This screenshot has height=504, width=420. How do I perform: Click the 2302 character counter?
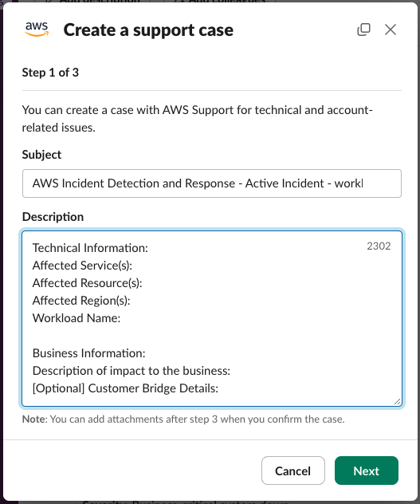pyautogui.click(x=379, y=246)
